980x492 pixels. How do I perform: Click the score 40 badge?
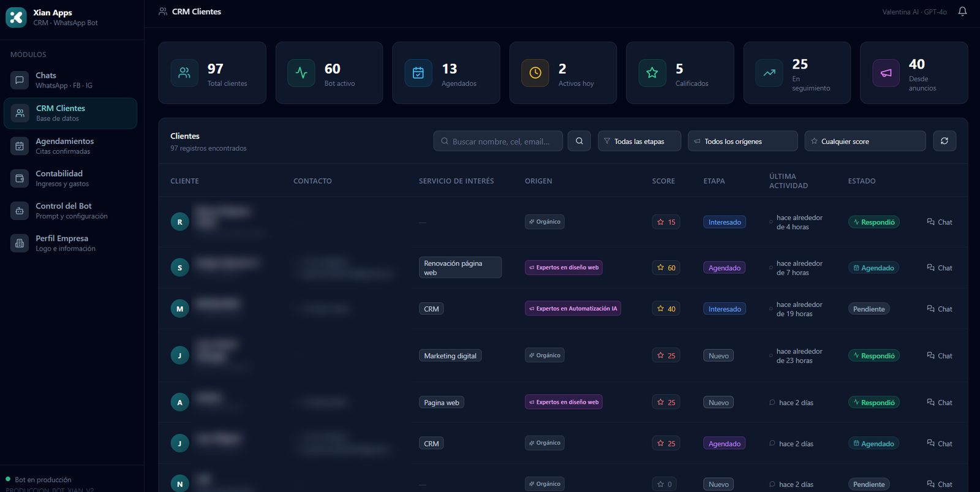coord(666,309)
